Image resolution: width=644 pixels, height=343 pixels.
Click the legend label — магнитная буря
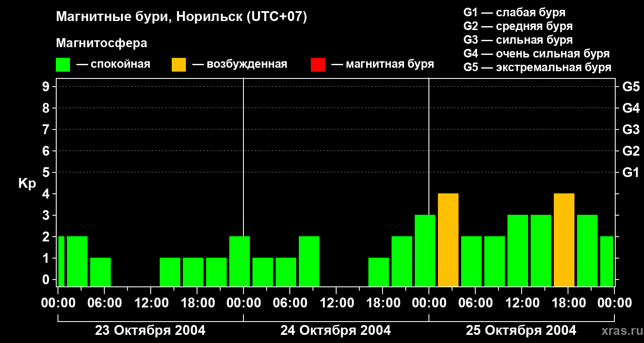(383, 64)
